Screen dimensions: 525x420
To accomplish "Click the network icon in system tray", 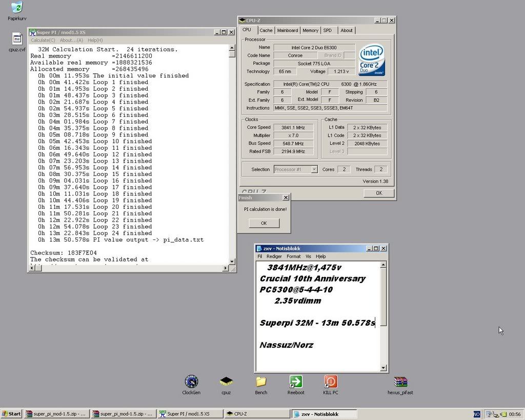I will (489, 414).
